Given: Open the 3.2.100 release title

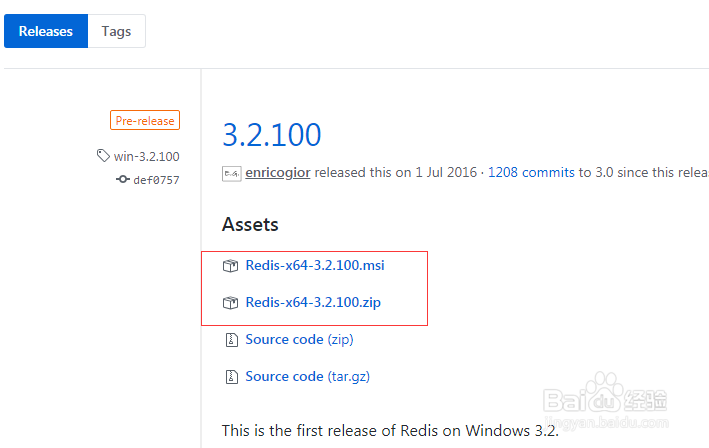Looking at the screenshot, I should point(272,135).
